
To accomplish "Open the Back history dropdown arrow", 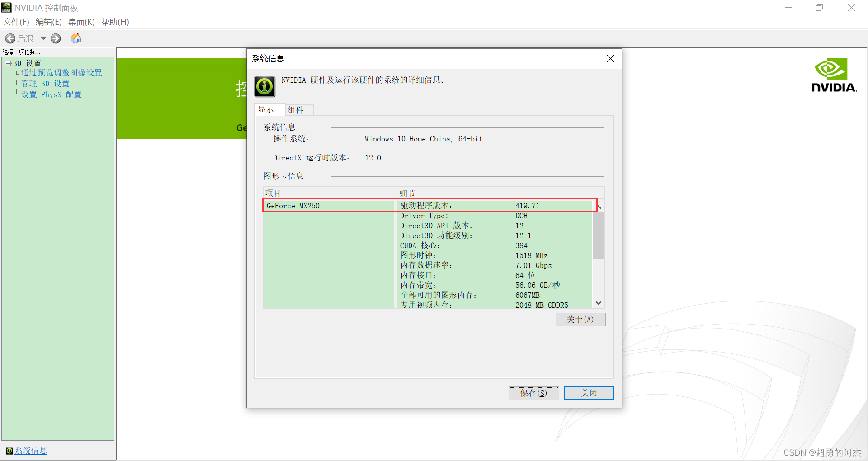I will point(43,39).
